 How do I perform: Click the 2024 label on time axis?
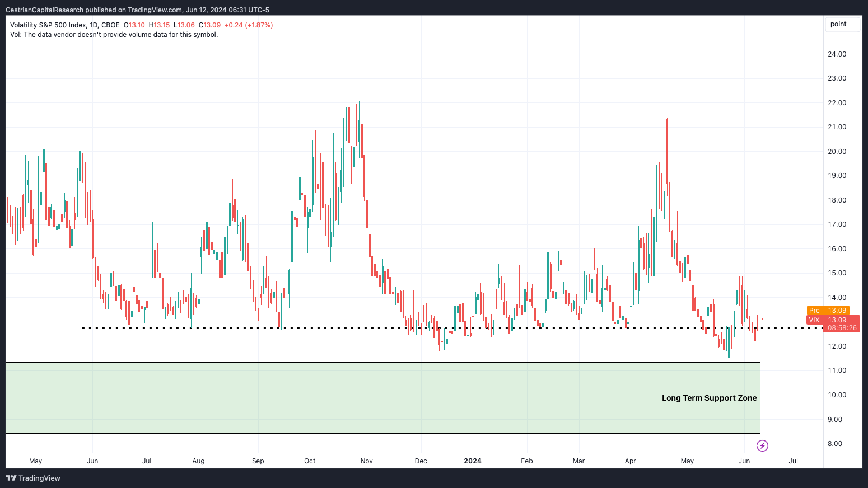coord(473,461)
